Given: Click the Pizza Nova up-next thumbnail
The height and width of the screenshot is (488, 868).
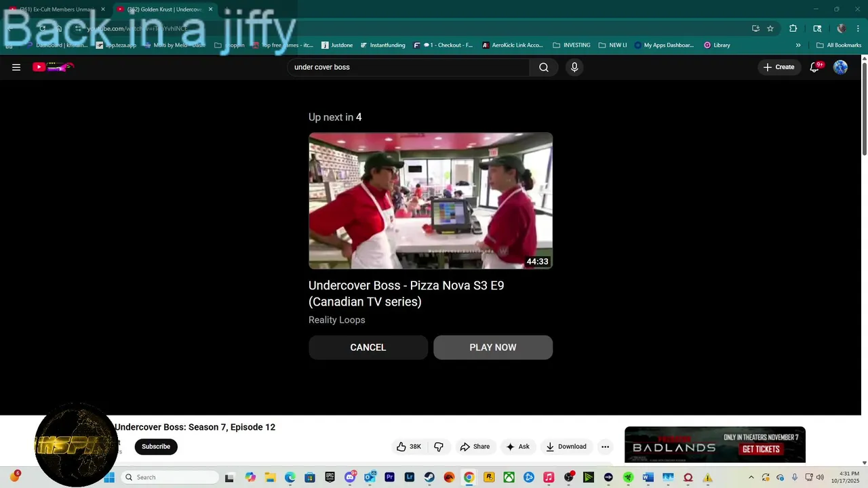Looking at the screenshot, I should (x=431, y=201).
